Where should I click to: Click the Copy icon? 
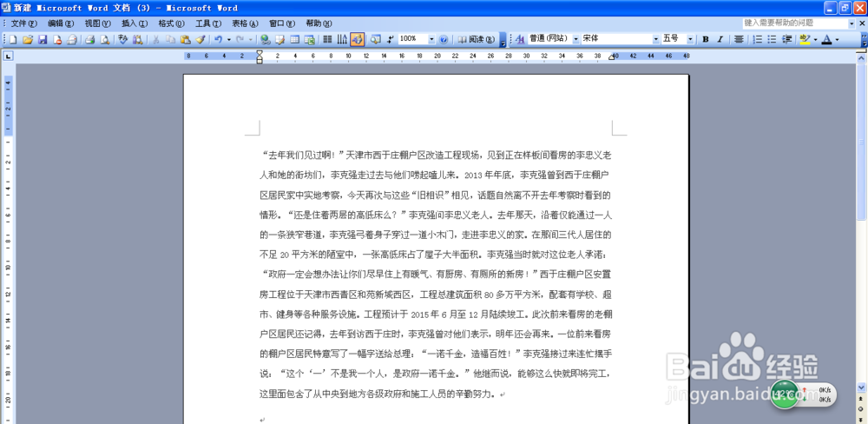pyautogui.click(x=170, y=39)
